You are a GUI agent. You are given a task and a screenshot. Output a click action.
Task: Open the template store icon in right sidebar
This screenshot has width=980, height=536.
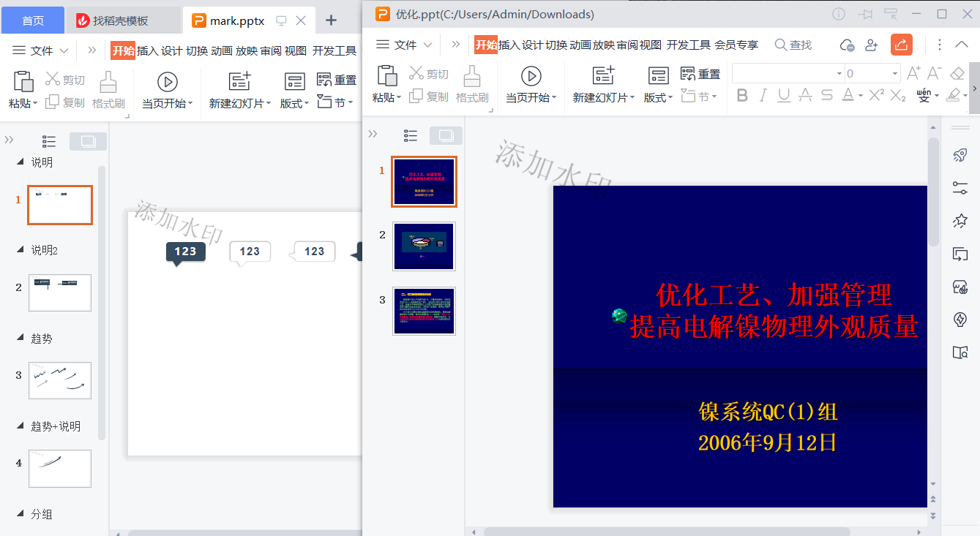[960, 287]
